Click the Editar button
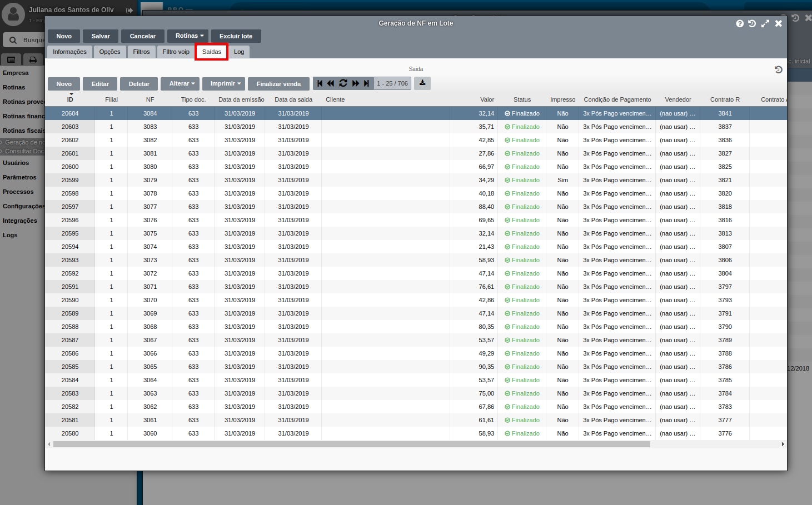This screenshot has width=812, height=505. [100, 84]
